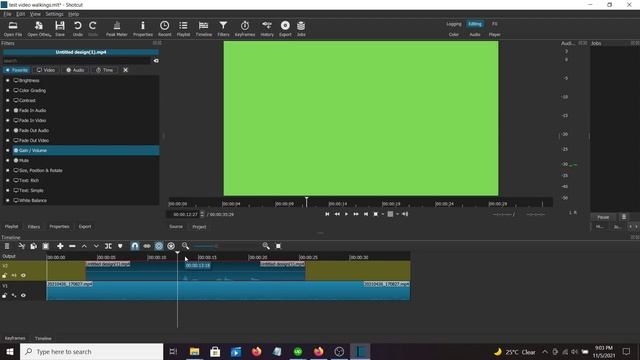Viewport: 640px width, 360px height.
Task: Save the project with the Save icon
Action: (60, 29)
